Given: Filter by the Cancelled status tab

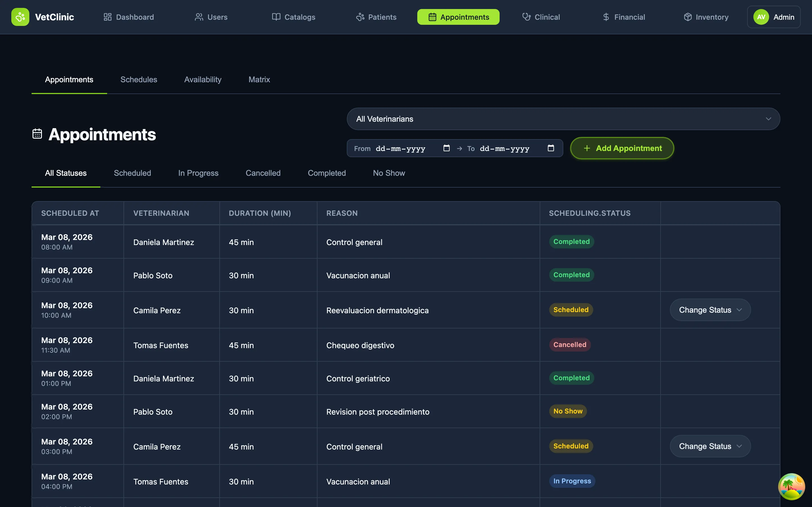Looking at the screenshot, I should click(263, 173).
